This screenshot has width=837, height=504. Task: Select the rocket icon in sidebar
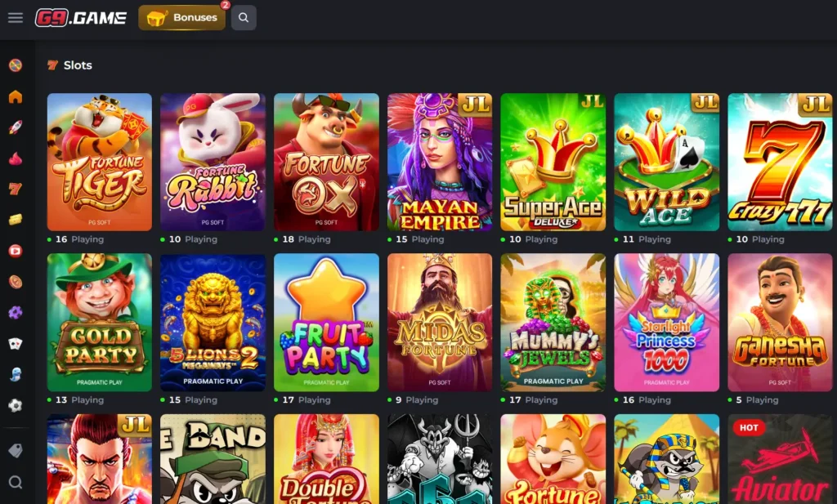(x=16, y=127)
